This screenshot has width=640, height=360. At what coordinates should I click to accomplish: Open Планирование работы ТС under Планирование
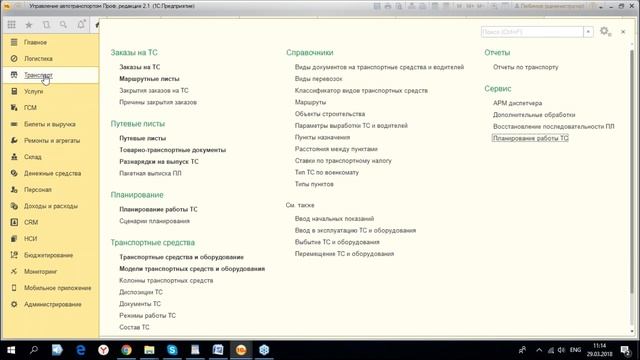[158, 209]
